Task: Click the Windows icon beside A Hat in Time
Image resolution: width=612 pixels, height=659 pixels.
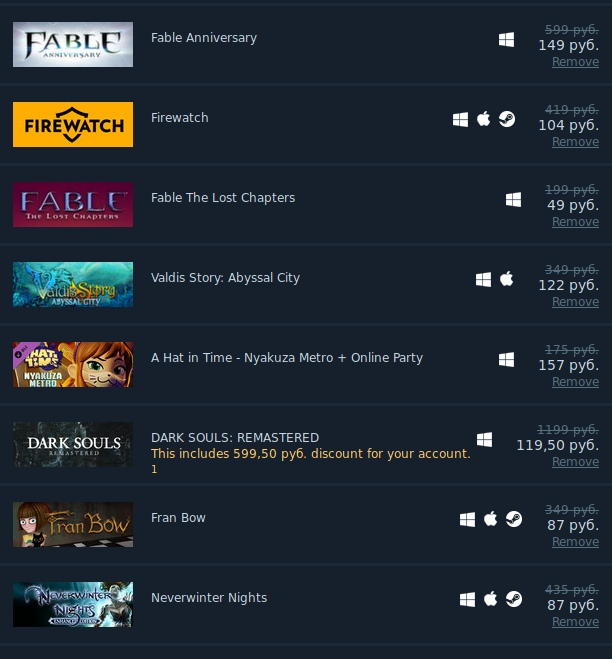Action: coord(506,360)
